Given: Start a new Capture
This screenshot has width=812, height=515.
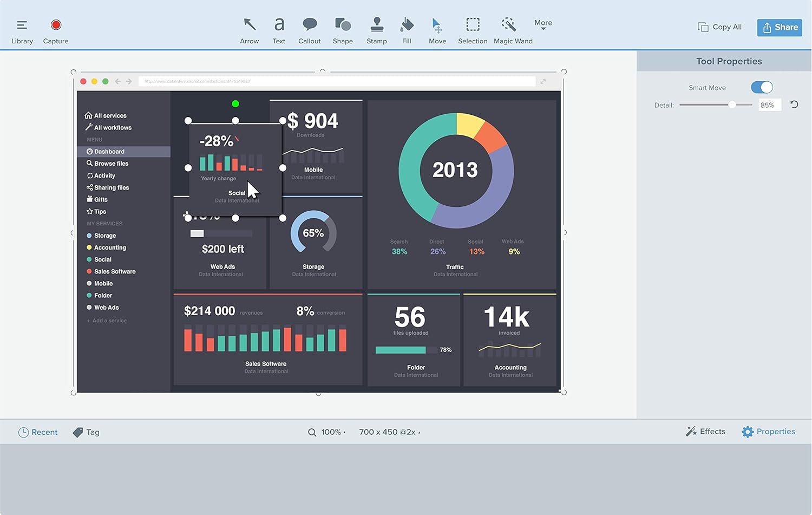Looking at the screenshot, I should (x=56, y=30).
